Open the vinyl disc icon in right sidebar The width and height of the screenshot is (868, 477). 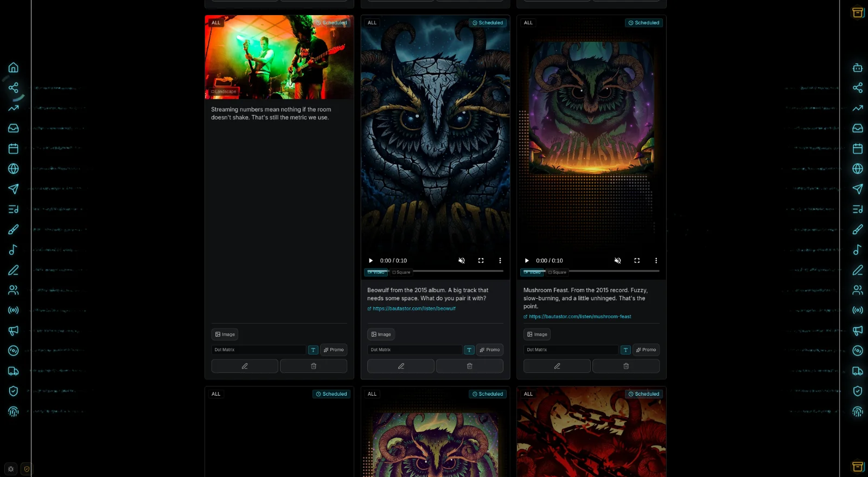pos(858,351)
